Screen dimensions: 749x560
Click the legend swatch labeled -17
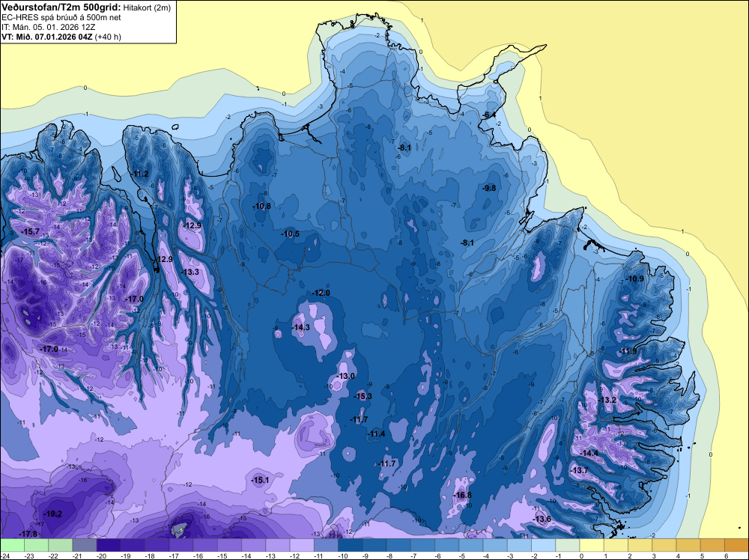coord(181,545)
